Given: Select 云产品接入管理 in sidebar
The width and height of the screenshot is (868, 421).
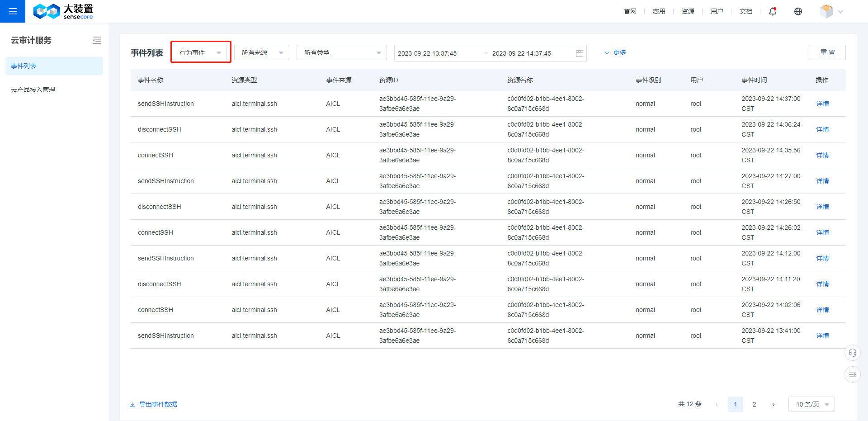Looking at the screenshot, I should [33, 90].
